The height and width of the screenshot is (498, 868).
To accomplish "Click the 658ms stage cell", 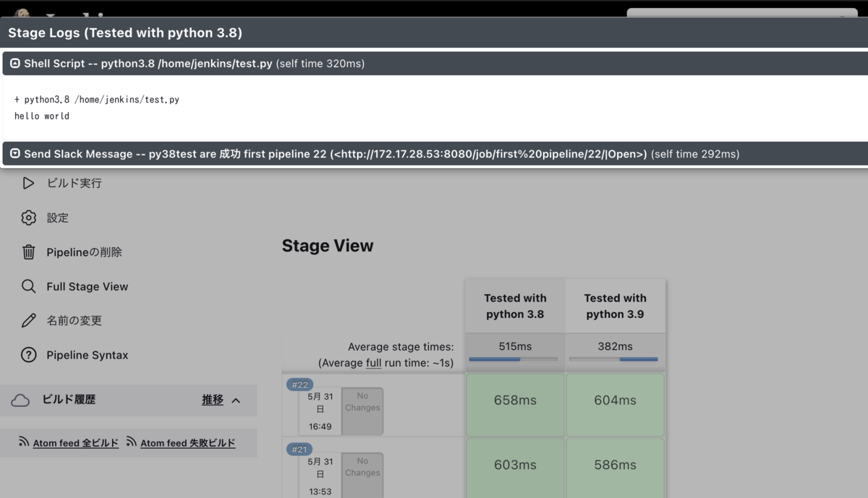I will tap(515, 405).
